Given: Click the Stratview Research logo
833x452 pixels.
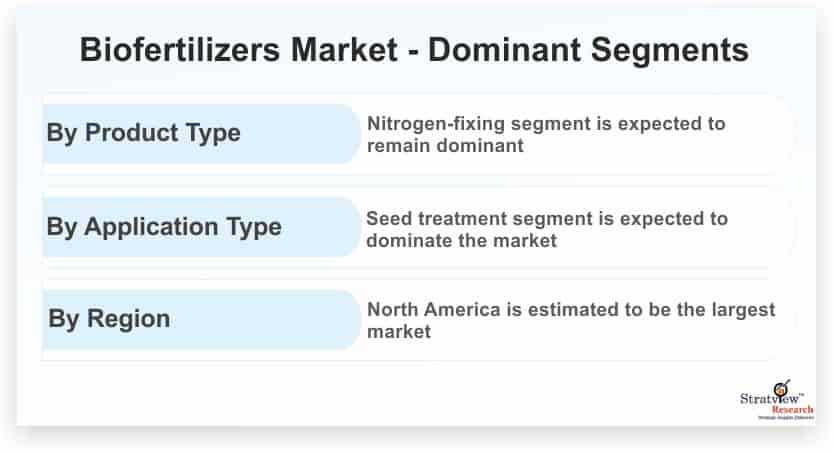Looking at the screenshot, I should click(x=777, y=400).
